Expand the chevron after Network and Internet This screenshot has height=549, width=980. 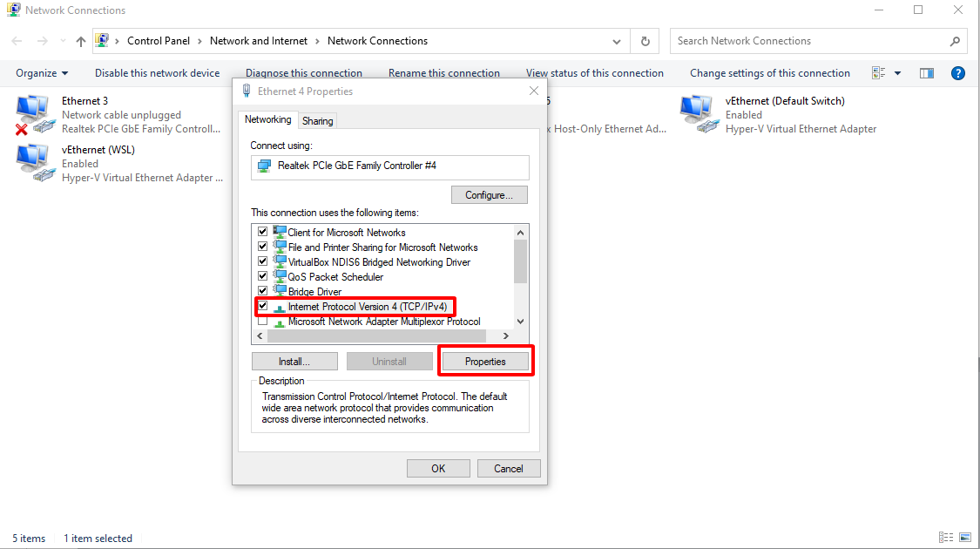(317, 41)
